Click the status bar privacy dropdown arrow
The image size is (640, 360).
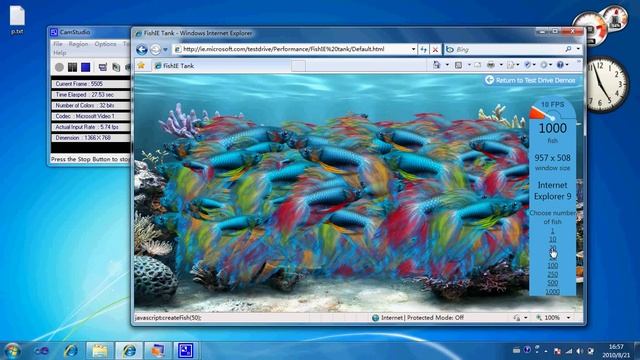coord(525,318)
